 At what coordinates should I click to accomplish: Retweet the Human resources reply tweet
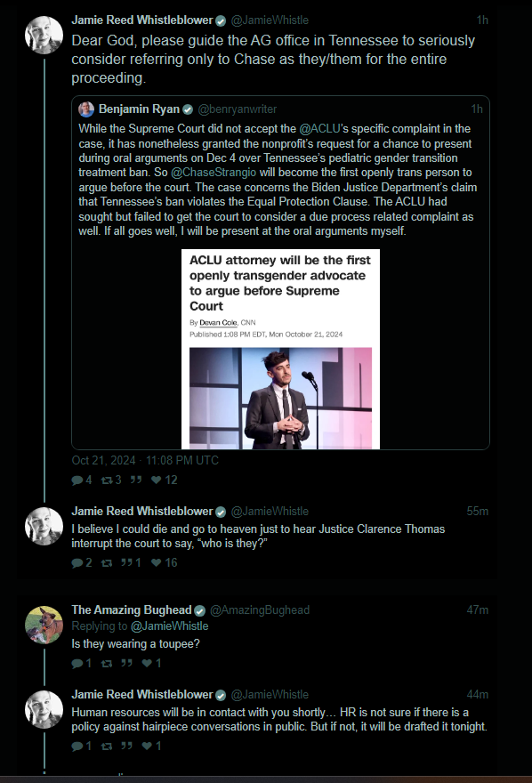[107, 747]
